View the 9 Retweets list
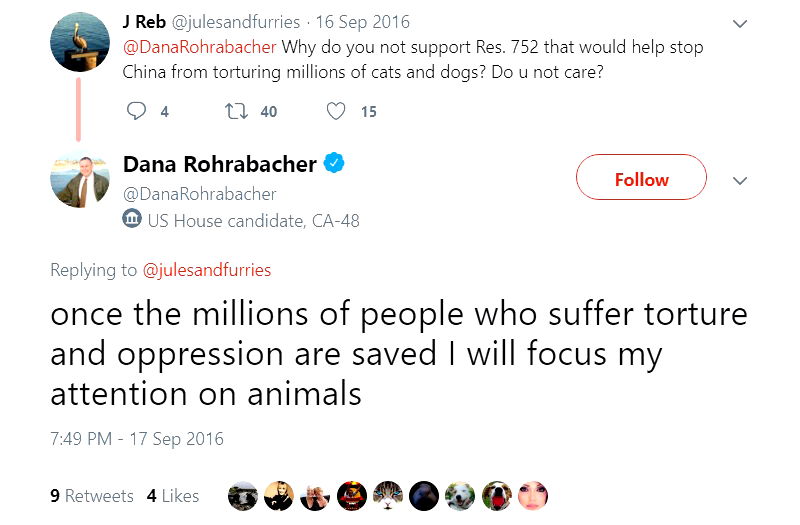 pyautogui.click(x=92, y=496)
